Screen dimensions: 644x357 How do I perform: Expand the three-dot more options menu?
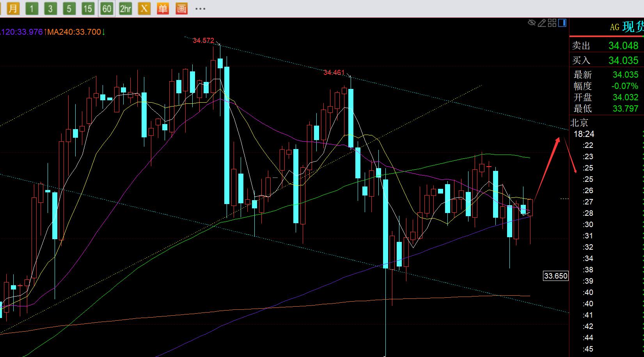click(x=200, y=8)
